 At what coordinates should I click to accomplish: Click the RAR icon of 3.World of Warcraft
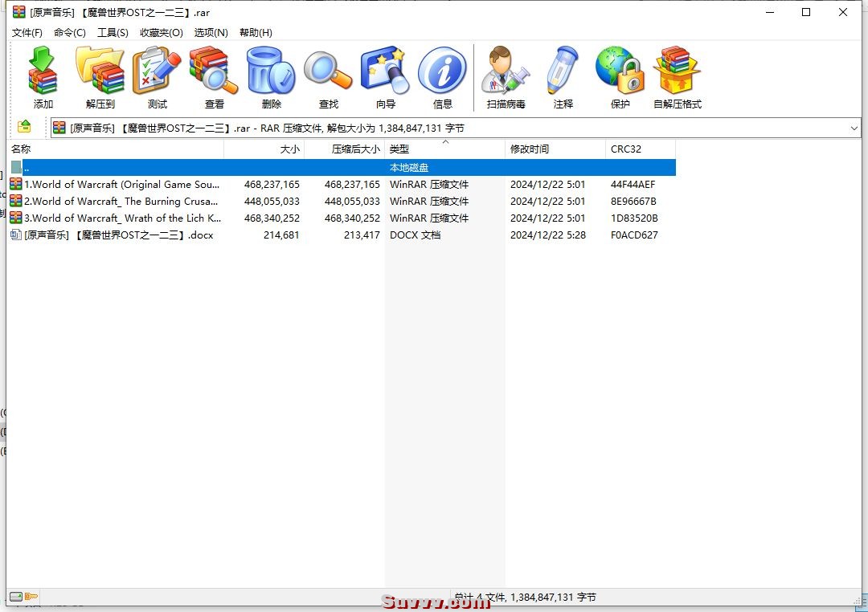coord(16,218)
